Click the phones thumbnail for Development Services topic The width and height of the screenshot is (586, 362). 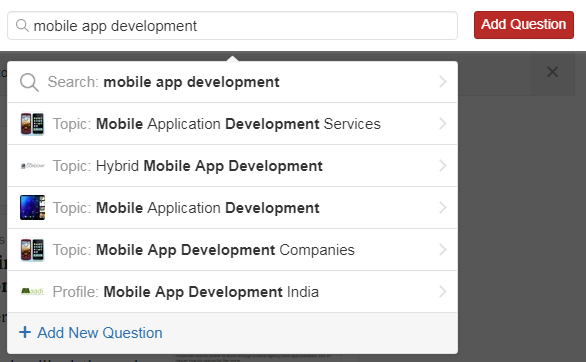(x=33, y=124)
